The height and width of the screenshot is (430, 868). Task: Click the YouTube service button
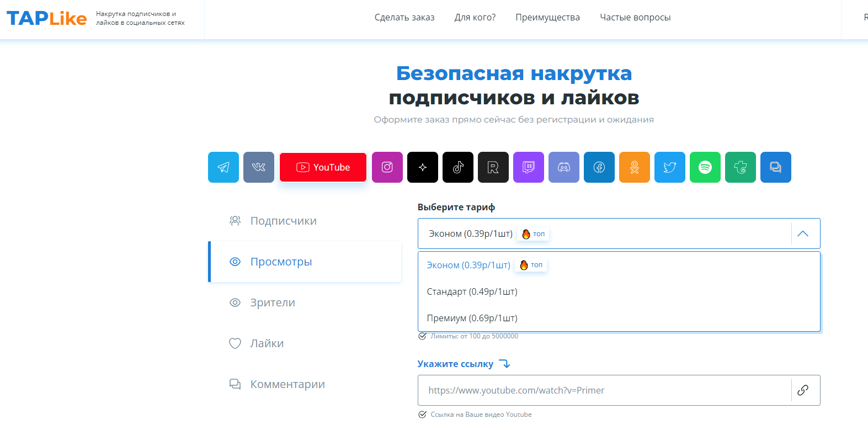pyautogui.click(x=323, y=167)
